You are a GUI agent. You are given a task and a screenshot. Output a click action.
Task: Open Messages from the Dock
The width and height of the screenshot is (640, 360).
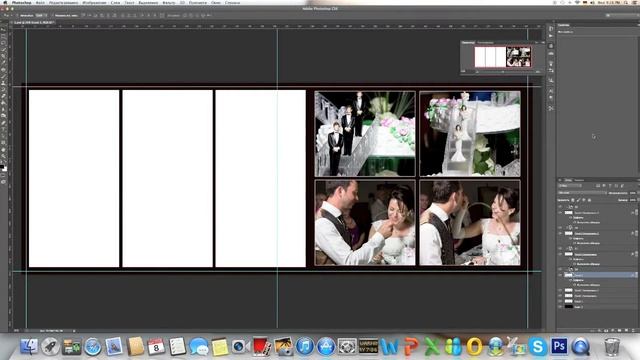click(199, 347)
